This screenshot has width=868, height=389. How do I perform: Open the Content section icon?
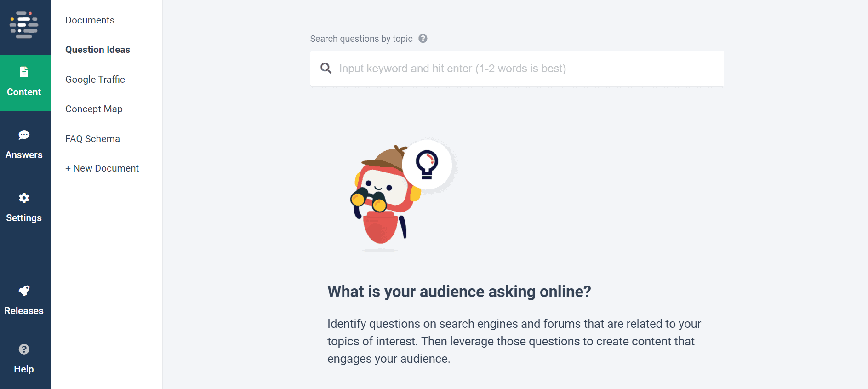click(24, 72)
